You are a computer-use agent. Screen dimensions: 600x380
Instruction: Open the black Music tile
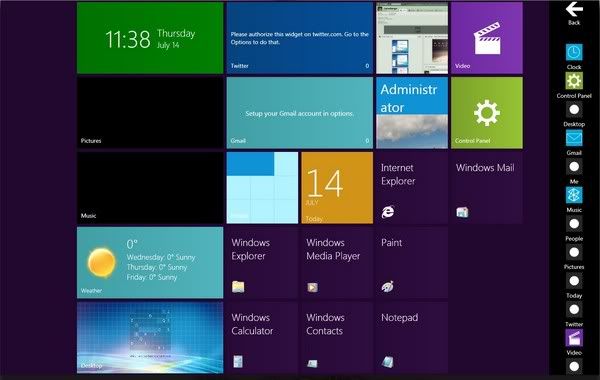click(x=150, y=188)
